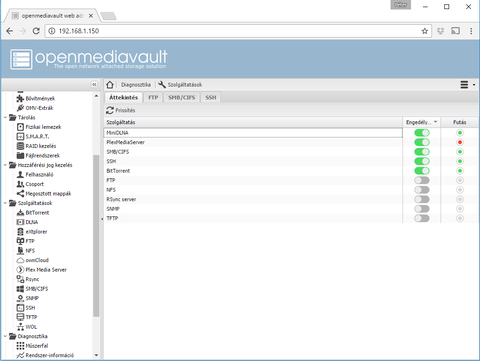
Task: Toggle SMB/CIFS enabled switch in table
Action: click(x=422, y=152)
